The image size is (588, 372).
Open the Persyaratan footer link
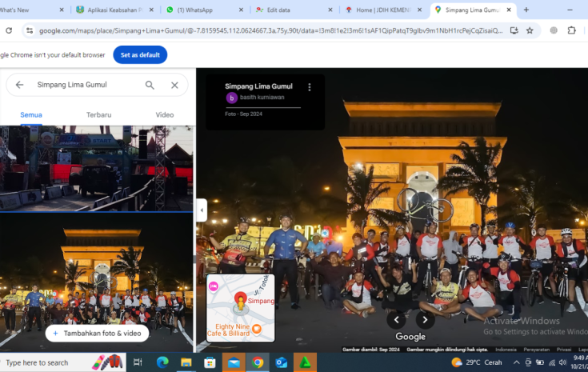tap(536, 350)
